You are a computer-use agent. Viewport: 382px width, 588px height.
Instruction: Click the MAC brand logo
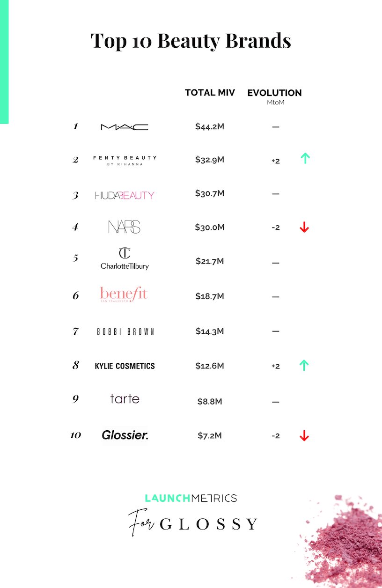pos(125,127)
